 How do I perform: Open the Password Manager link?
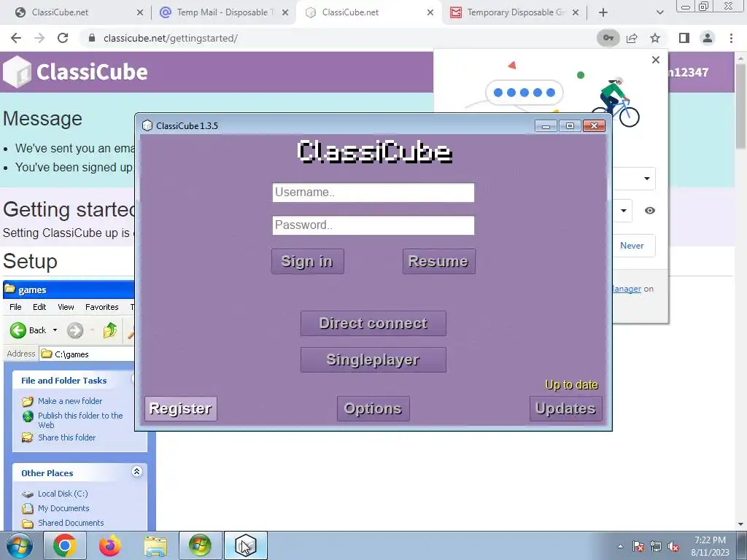(627, 289)
